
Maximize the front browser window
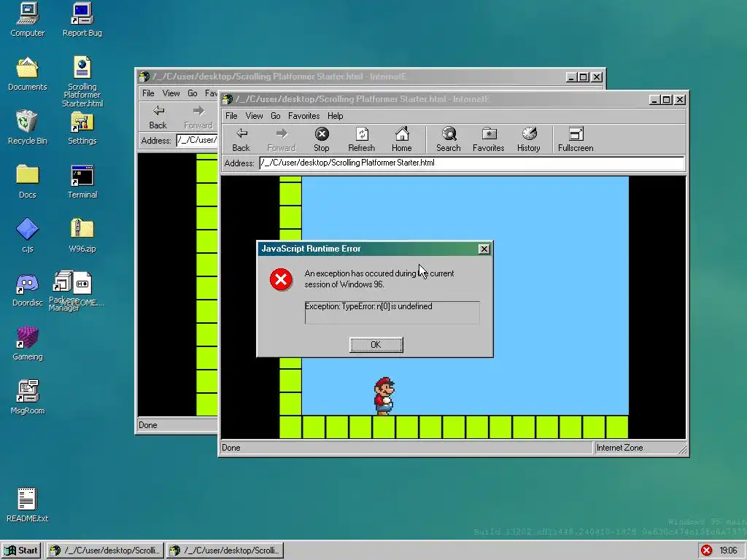667,99
